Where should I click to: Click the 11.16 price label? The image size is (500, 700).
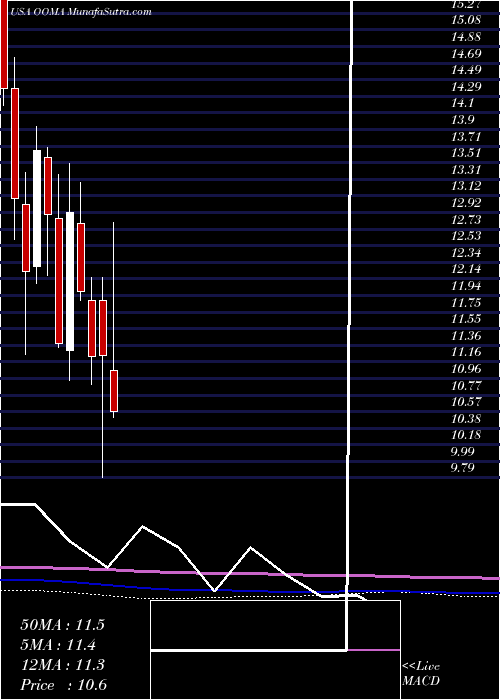[x=466, y=352]
